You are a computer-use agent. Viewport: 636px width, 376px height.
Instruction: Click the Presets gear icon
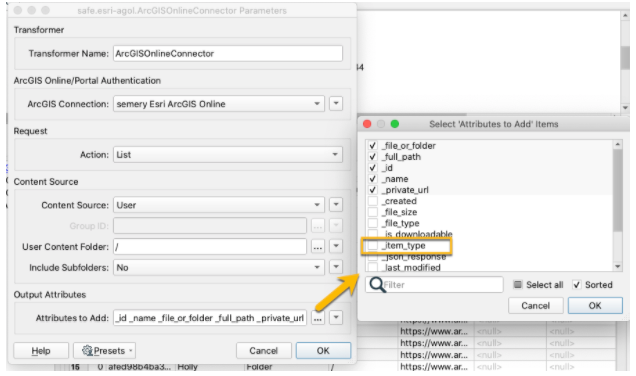tap(87, 350)
